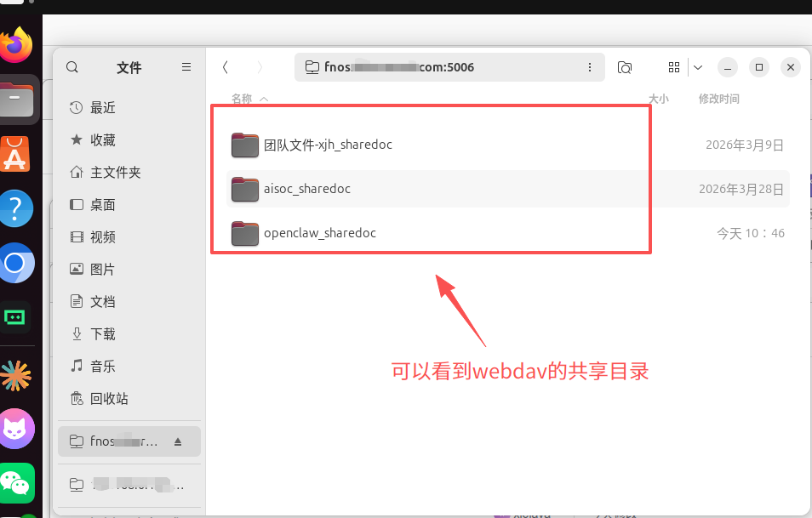Expand the view options dropdown chevron
The width and height of the screenshot is (812, 518).
tap(698, 67)
